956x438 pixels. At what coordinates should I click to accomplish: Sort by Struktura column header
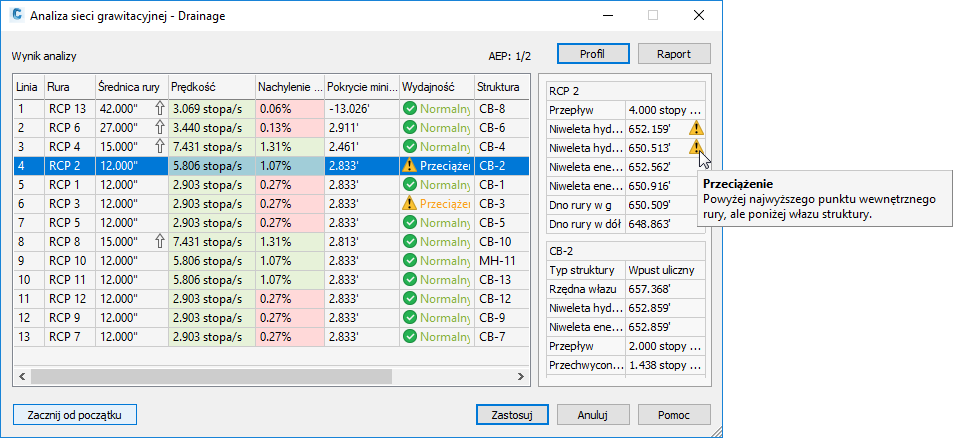point(502,87)
